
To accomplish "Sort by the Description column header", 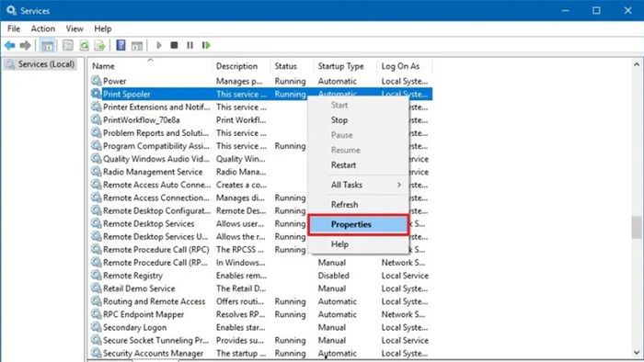I will [x=241, y=66].
